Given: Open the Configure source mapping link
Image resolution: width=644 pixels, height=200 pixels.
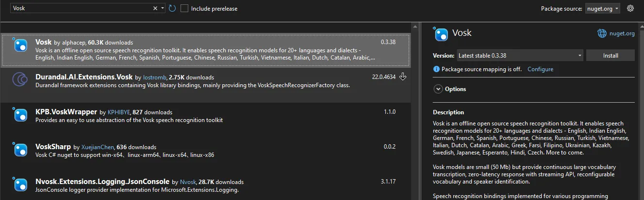Looking at the screenshot, I should coord(540,69).
